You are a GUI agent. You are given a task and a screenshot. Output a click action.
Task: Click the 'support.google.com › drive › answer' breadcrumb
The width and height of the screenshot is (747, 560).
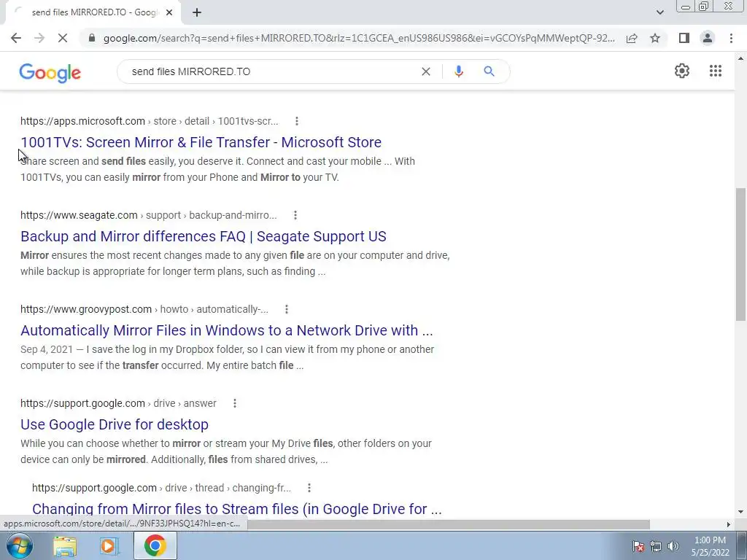tap(118, 403)
